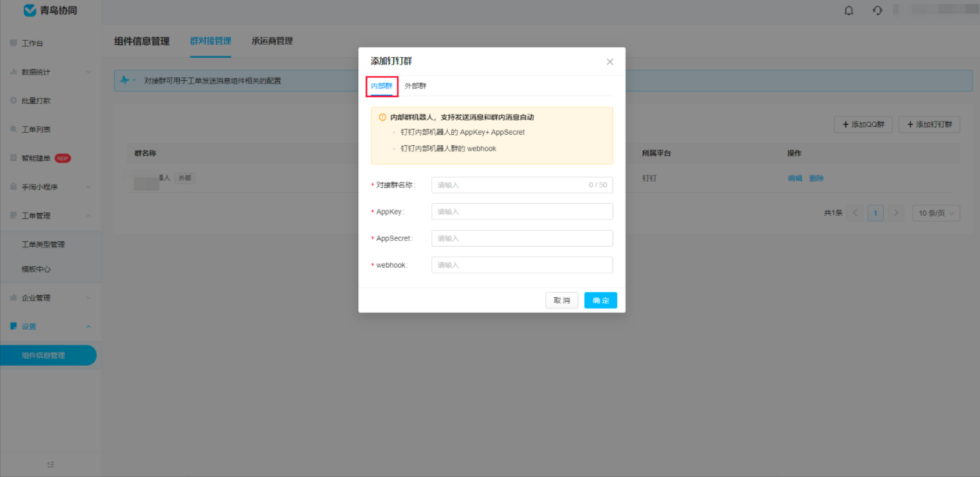Focus the AppKey input field
980x477 pixels.
pos(522,212)
